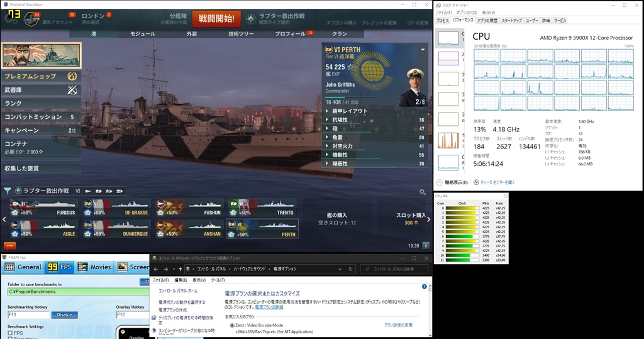
Task: Open the Exterior (外装) tab
Action: [x=192, y=34]
